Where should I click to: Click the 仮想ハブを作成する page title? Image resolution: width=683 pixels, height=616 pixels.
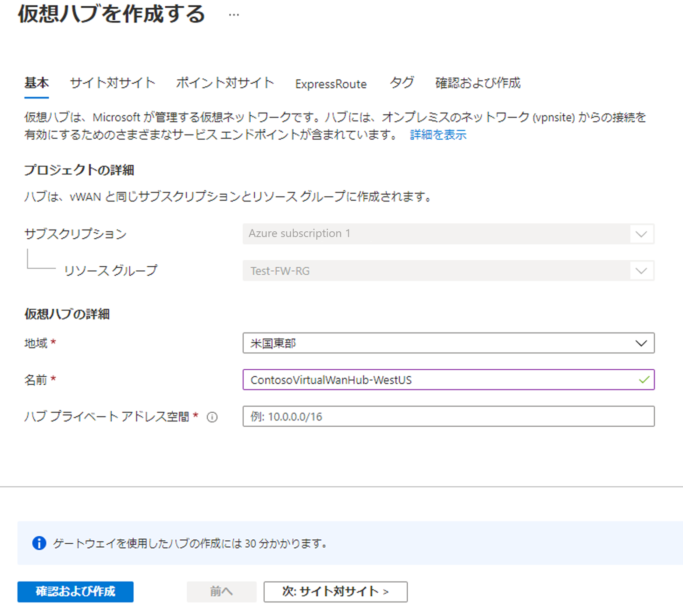point(111,14)
